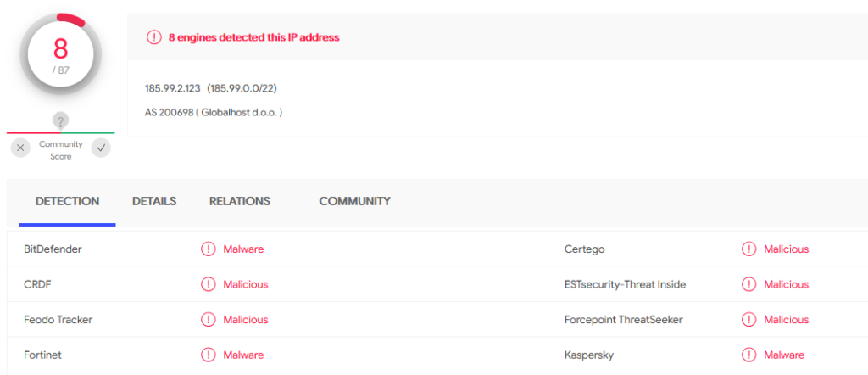Click the warning icon next to BitDefender result

pyautogui.click(x=208, y=249)
